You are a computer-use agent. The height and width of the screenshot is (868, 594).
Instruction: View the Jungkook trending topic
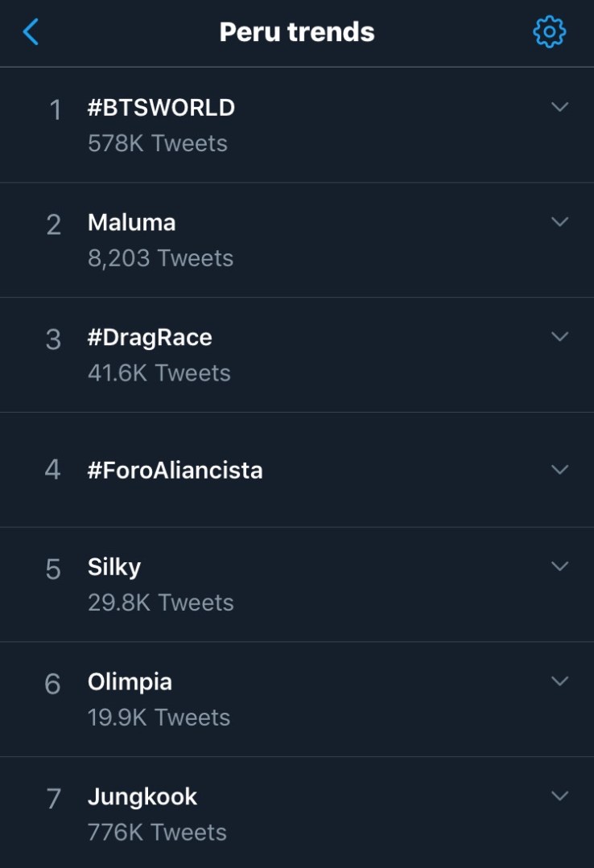[x=142, y=796]
